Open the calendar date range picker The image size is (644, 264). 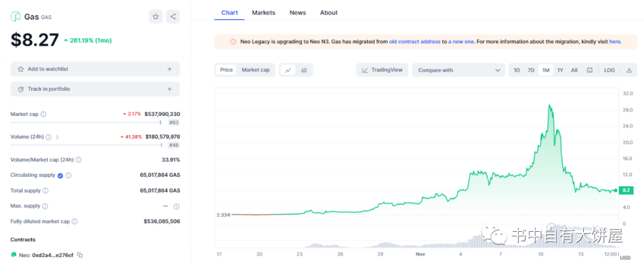(x=590, y=70)
